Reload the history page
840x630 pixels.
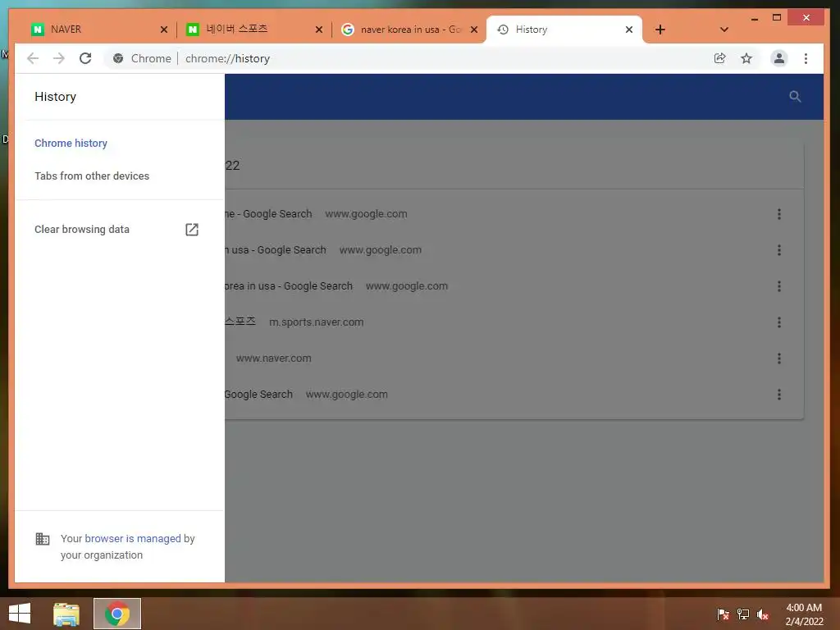(85, 58)
